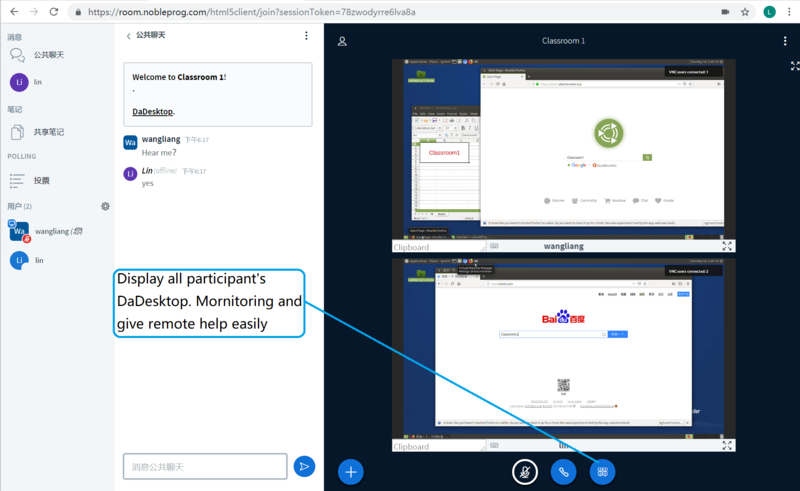Open the user list gear settings
The image size is (800, 491).
pos(105,206)
